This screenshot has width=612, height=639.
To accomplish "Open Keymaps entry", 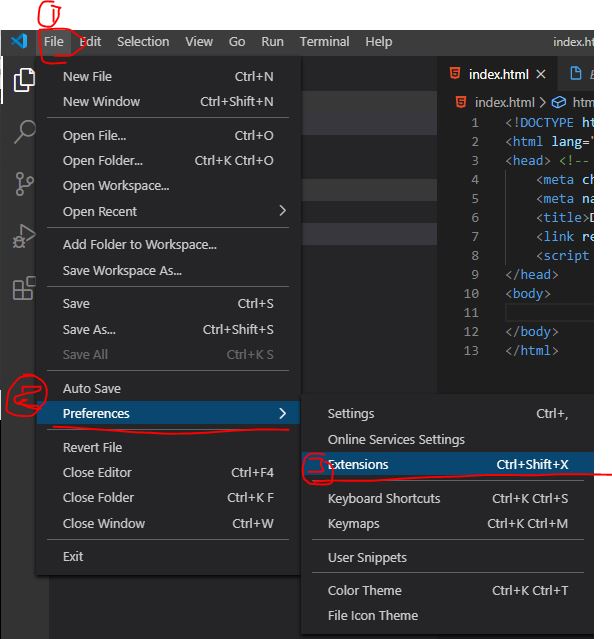I will pyautogui.click(x=447, y=524).
